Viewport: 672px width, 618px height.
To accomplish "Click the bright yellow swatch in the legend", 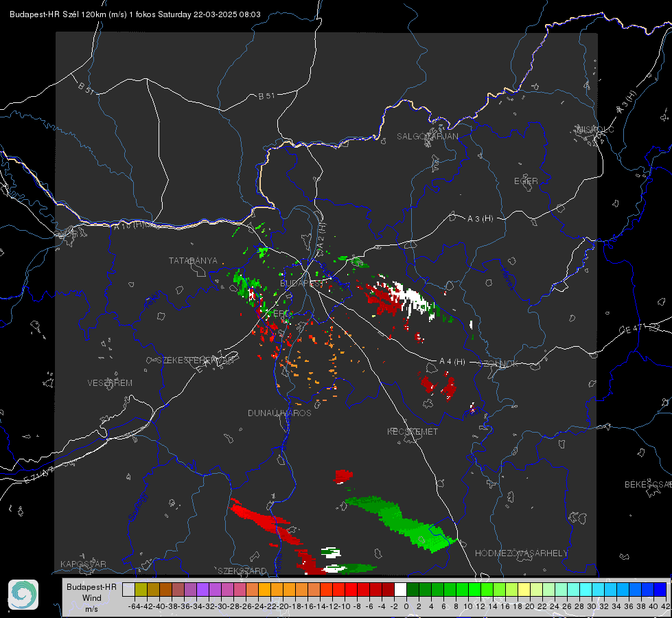I will 524,590.
